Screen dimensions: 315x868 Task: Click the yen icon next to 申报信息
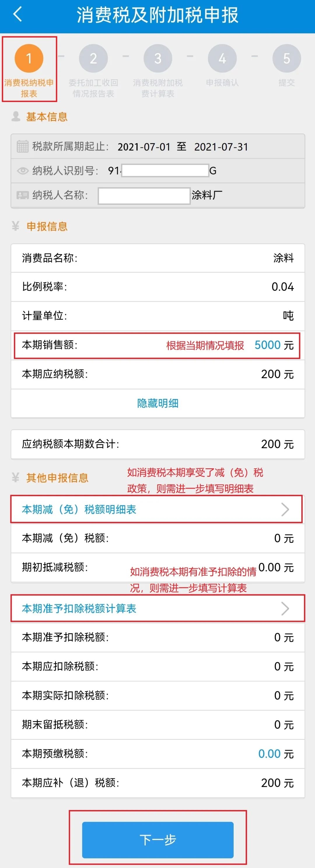pos(15,226)
